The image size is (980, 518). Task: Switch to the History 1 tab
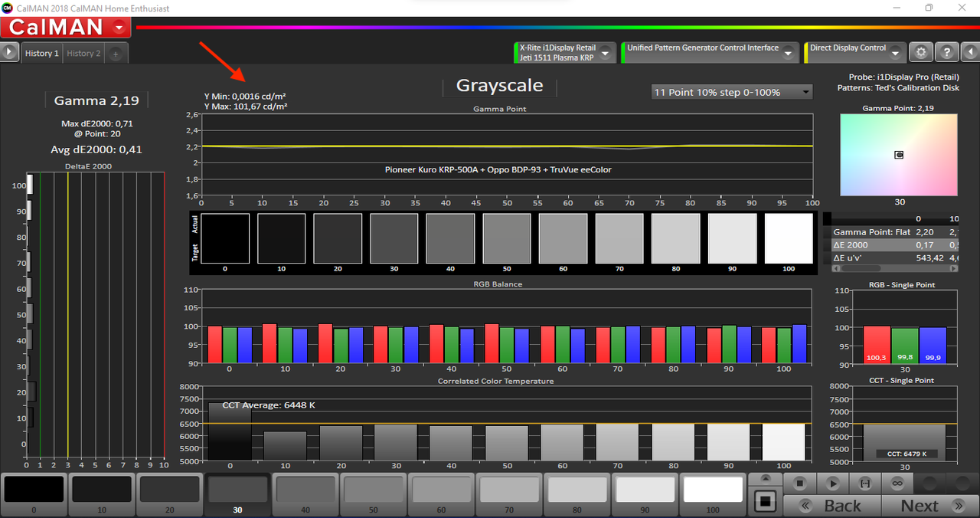coord(41,54)
